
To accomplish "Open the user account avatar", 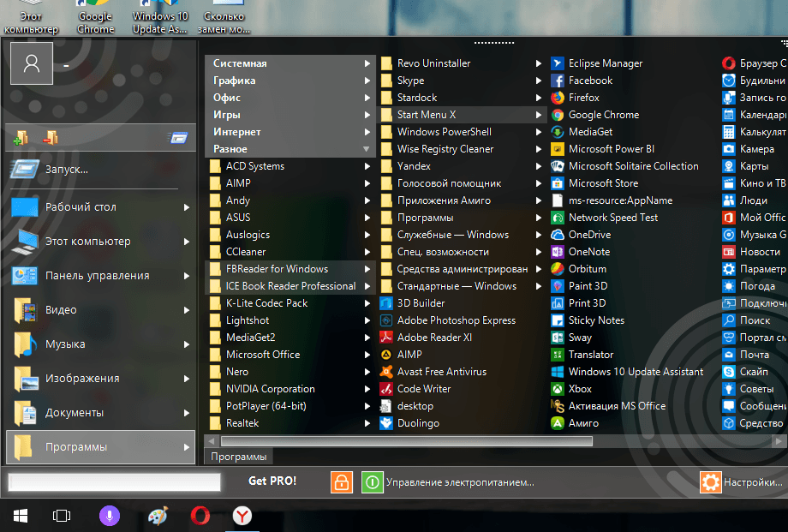I will click(x=32, y=63).
